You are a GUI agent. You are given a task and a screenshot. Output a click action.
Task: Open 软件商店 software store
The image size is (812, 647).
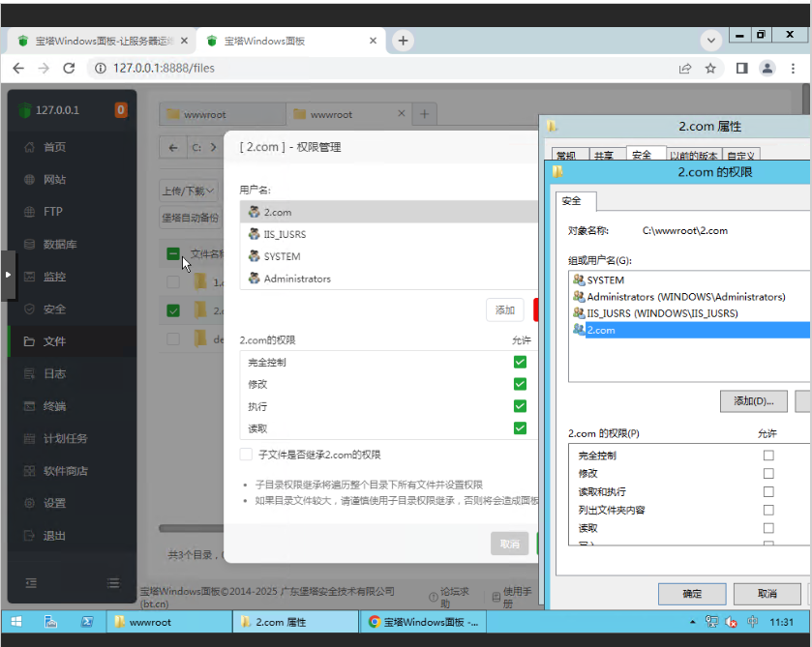click(65, 471)
